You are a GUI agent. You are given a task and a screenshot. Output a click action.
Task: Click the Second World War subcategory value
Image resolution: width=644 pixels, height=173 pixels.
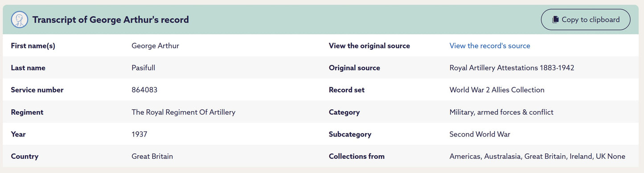point(480,134)
